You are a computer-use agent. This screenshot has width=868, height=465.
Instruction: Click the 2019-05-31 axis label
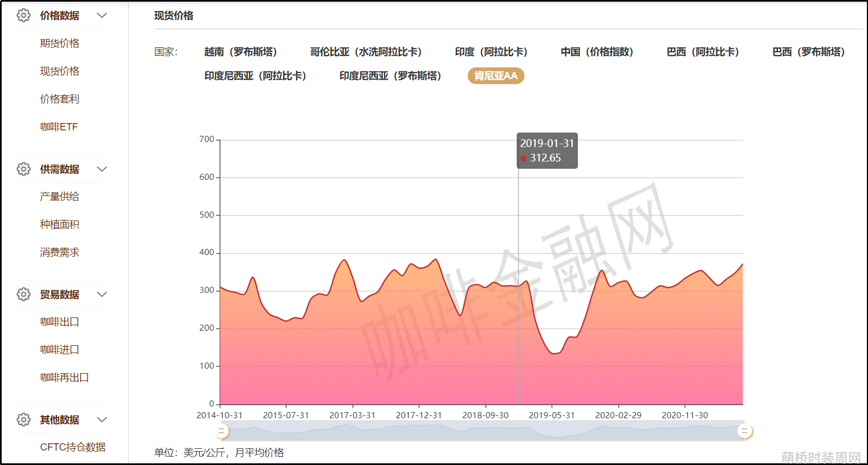(x=552, y=415)
